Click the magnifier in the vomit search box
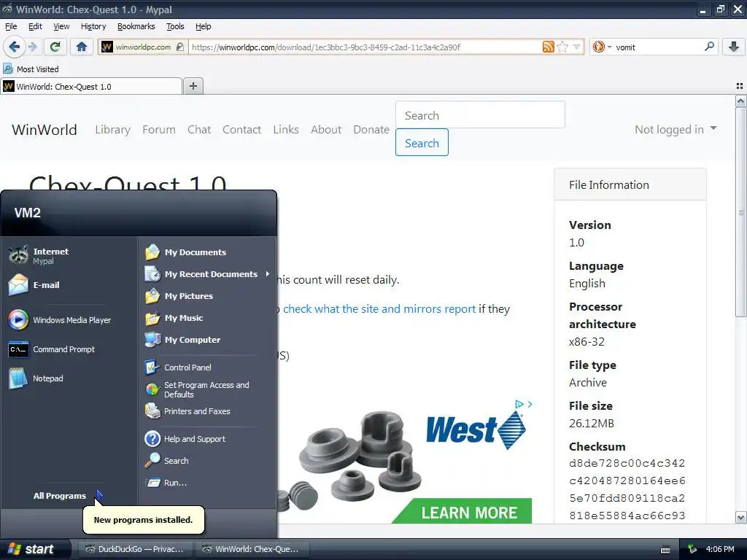The width and height of the screenshot is (747, 560). pos(709,47)
